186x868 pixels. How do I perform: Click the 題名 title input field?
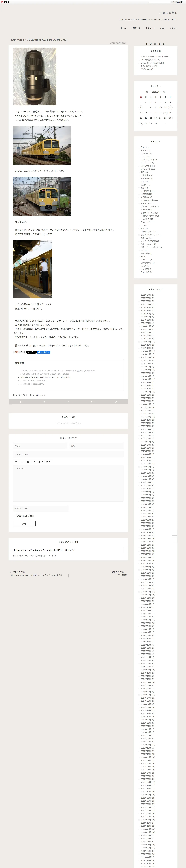coord(96,446)
